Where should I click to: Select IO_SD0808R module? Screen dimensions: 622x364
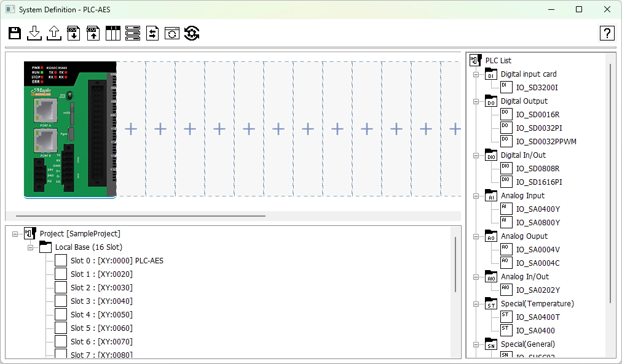(538, 168)
